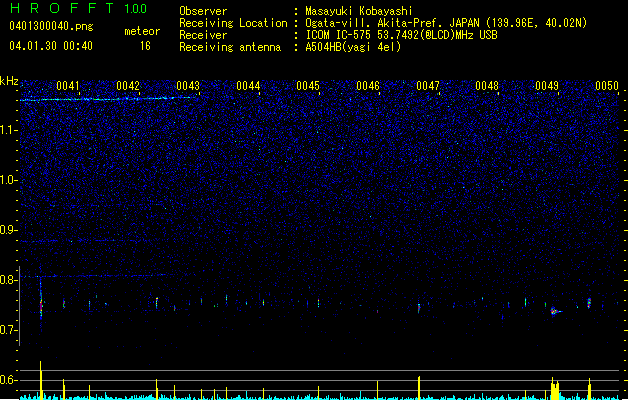Click the 0.7 frequency axis label
The width and height of the screenshot is (629, 400).
(x=8, y=330)
